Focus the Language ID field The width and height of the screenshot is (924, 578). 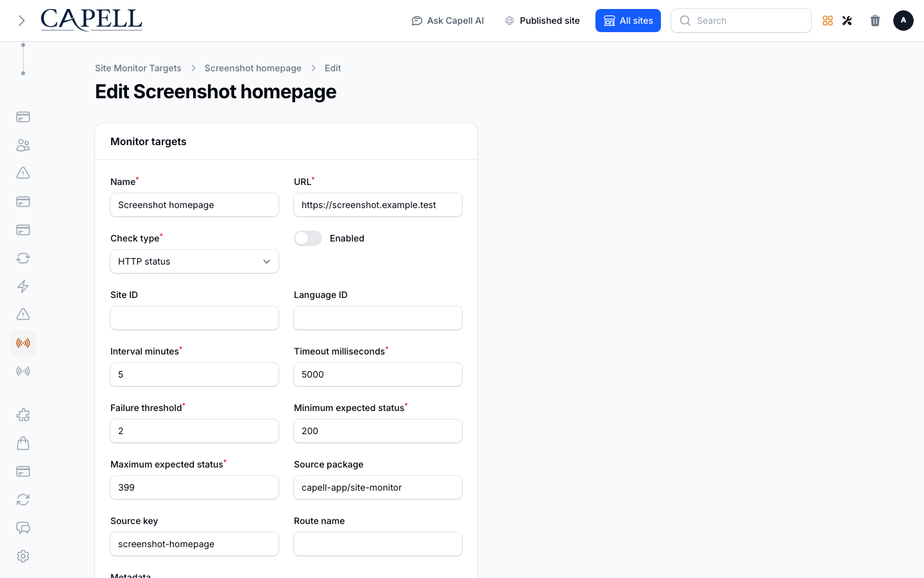point(378,318)
